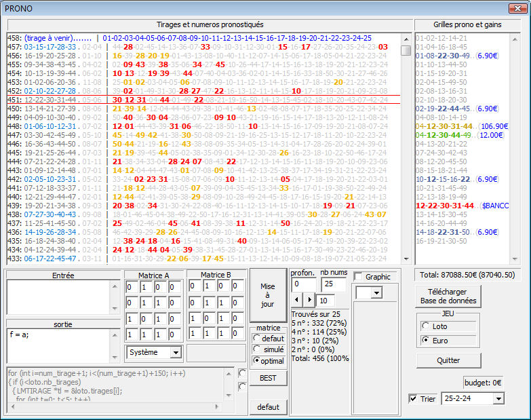This screenshot has width=531, height=420.
Task: Click the Total: 87088.50€ label
Action: click(467, 275)
